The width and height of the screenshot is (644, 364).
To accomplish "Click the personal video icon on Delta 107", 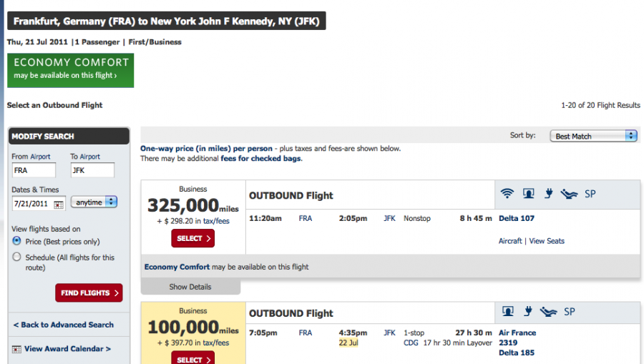I will 529,193.
